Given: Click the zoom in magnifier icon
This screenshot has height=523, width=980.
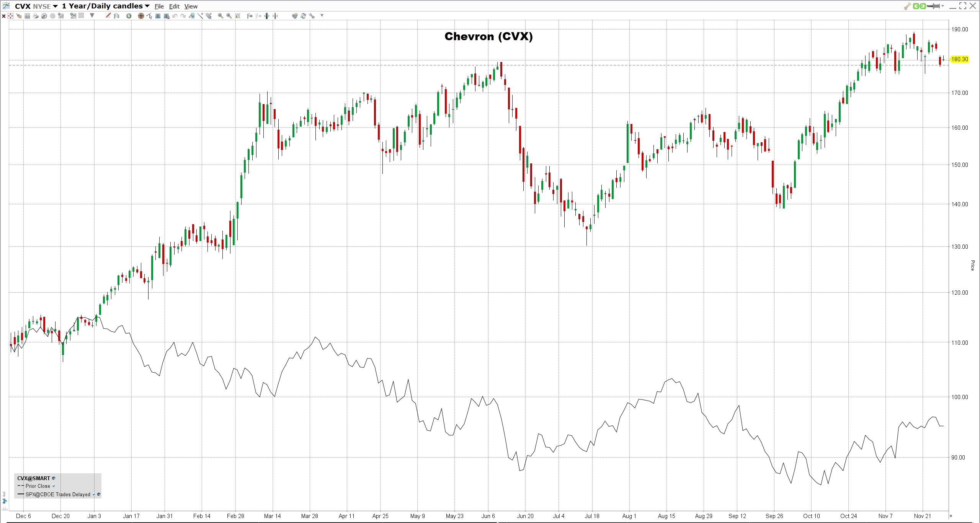Looking at the screenshot, I should [220, 16].
